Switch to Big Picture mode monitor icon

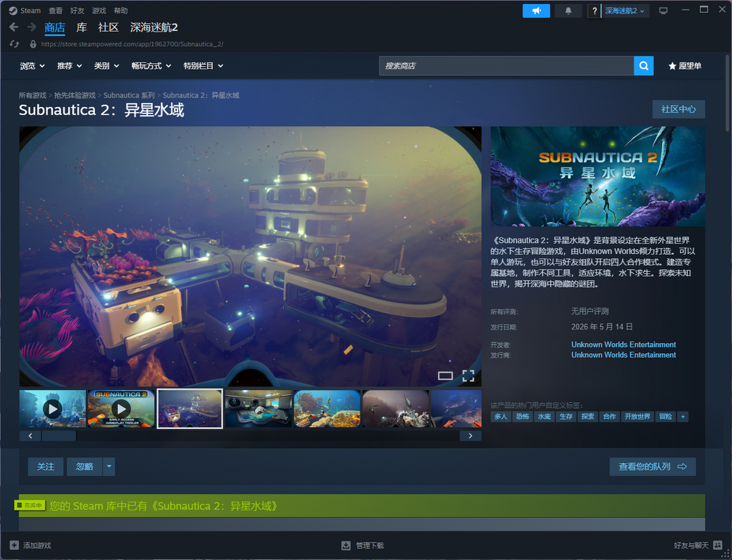click(663, 11)
